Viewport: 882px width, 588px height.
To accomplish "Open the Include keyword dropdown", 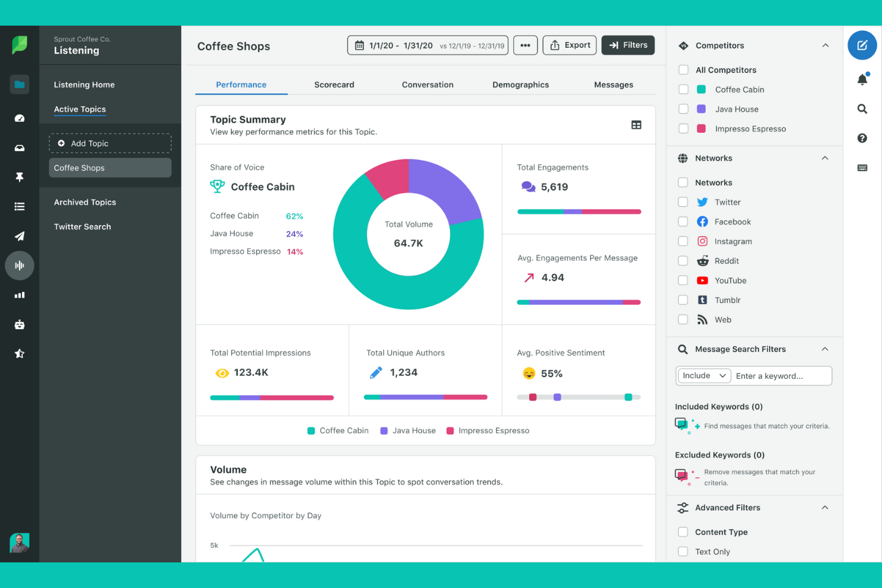I will [x=703, y=375].
